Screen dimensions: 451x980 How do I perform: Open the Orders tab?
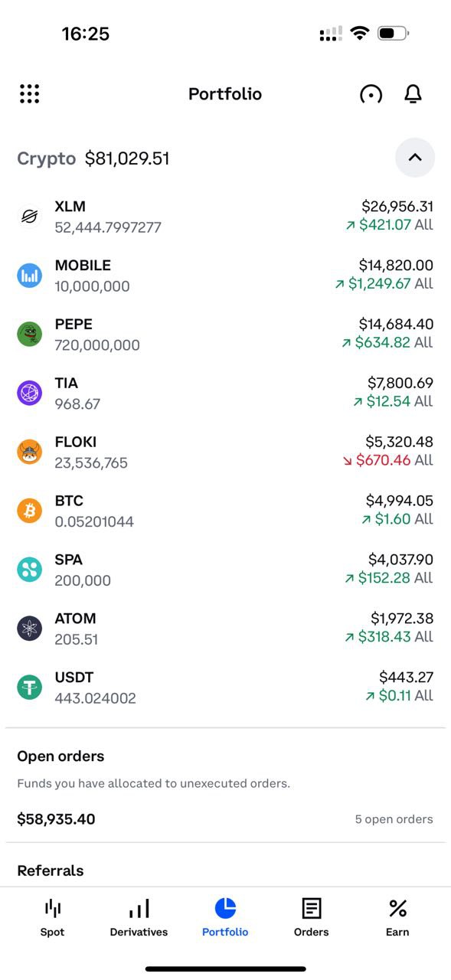click(311, 918)
